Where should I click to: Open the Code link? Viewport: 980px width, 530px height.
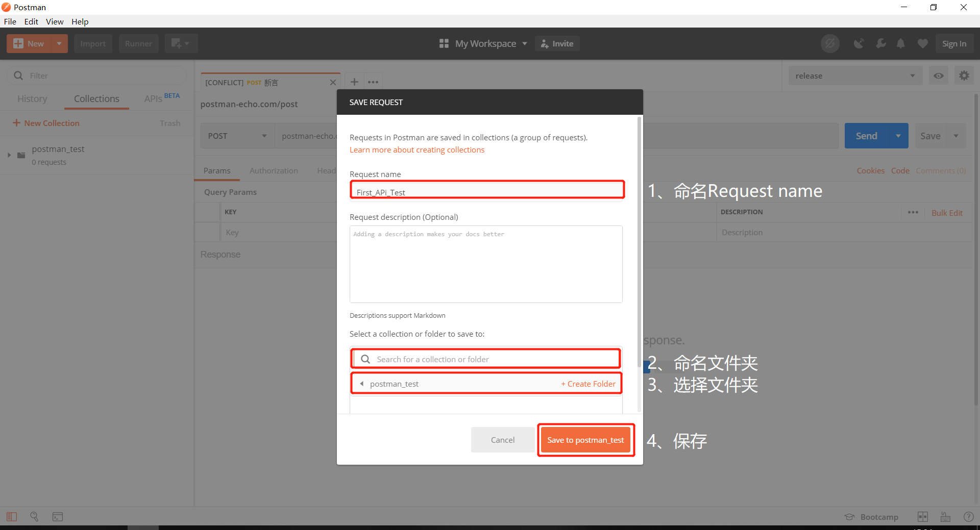pyautogui.click(x=900, y=171)
